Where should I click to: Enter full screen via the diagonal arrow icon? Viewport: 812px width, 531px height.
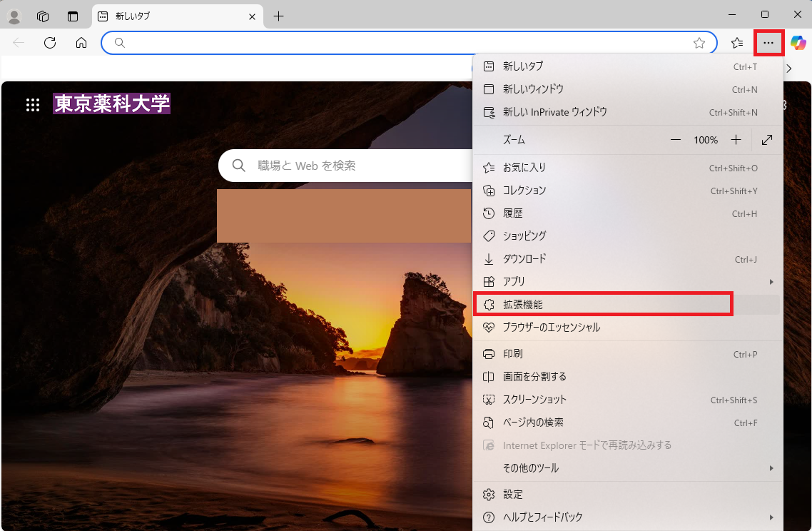click(x=767, y=140)
